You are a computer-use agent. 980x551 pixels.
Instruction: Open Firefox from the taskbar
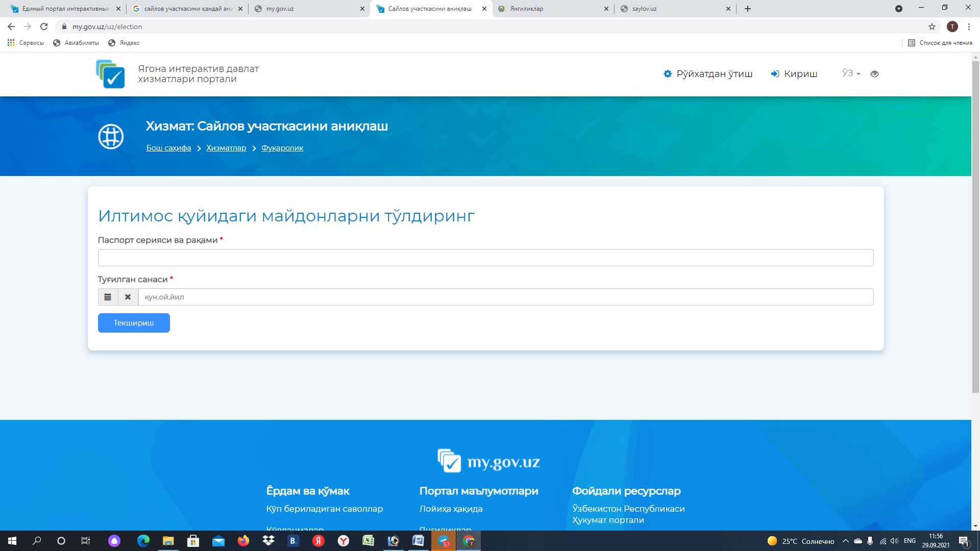(243, 541)
